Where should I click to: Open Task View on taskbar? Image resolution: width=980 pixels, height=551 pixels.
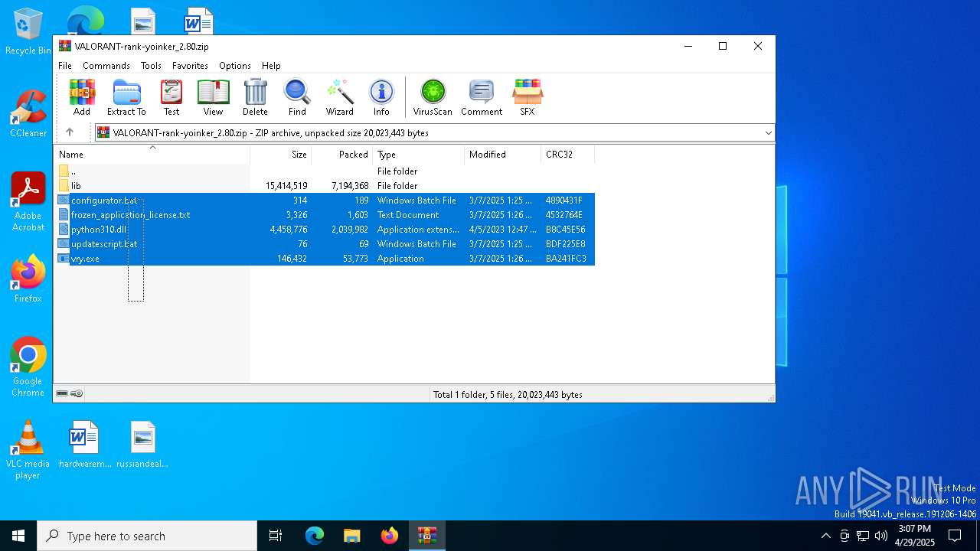pyautogui.click(x=276, y=536)
